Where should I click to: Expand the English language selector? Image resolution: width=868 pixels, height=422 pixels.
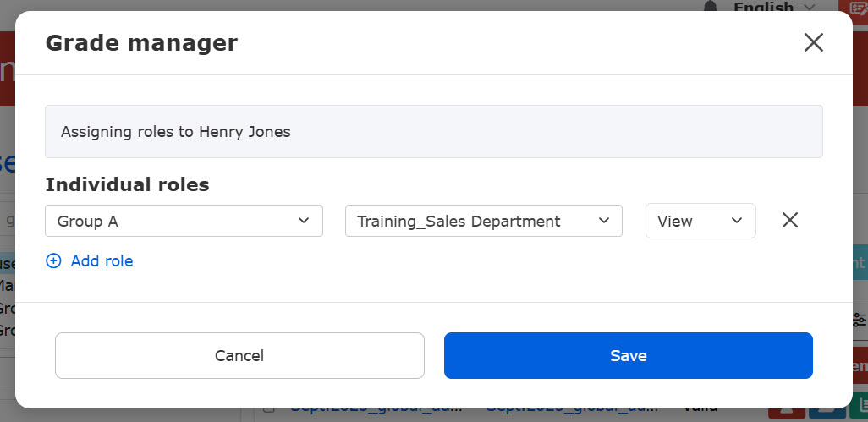click(774, 7)
